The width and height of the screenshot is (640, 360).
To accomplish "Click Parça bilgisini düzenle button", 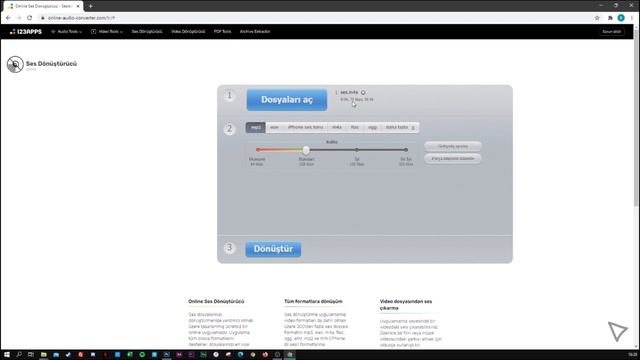I will pyautogui.click(x=453, y=158).
